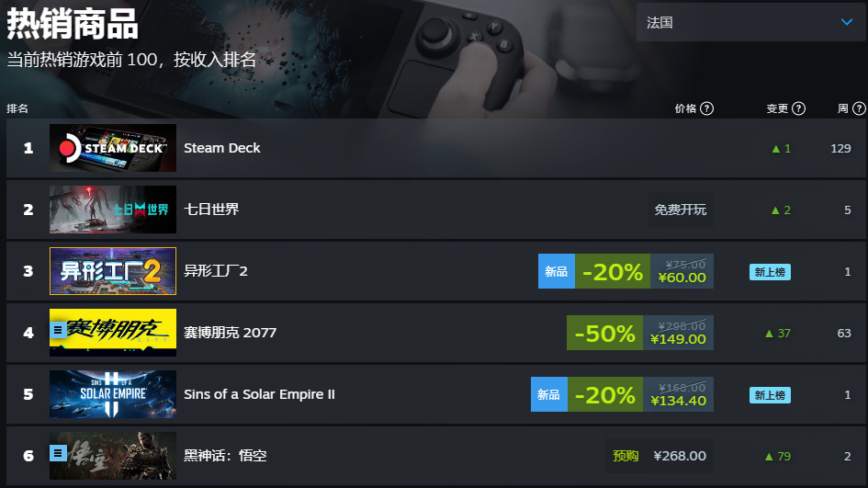Open the Steam Deck thumbnail image

click(x=113, y=148)
